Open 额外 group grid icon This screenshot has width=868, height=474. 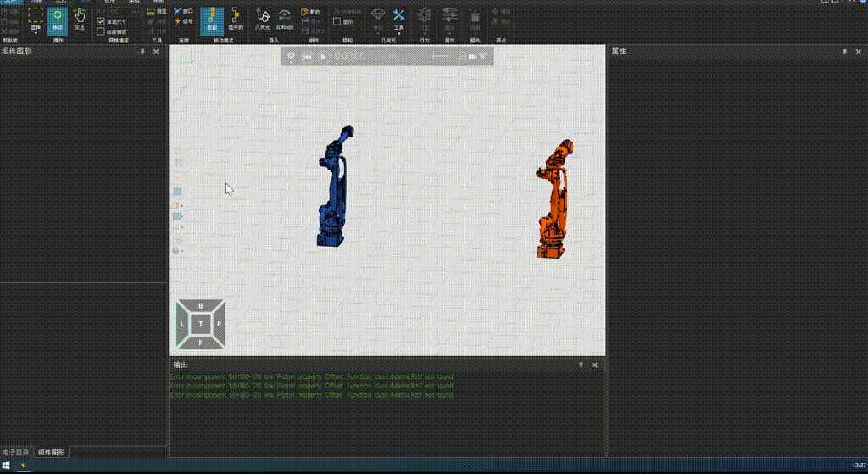pos(475,15)
